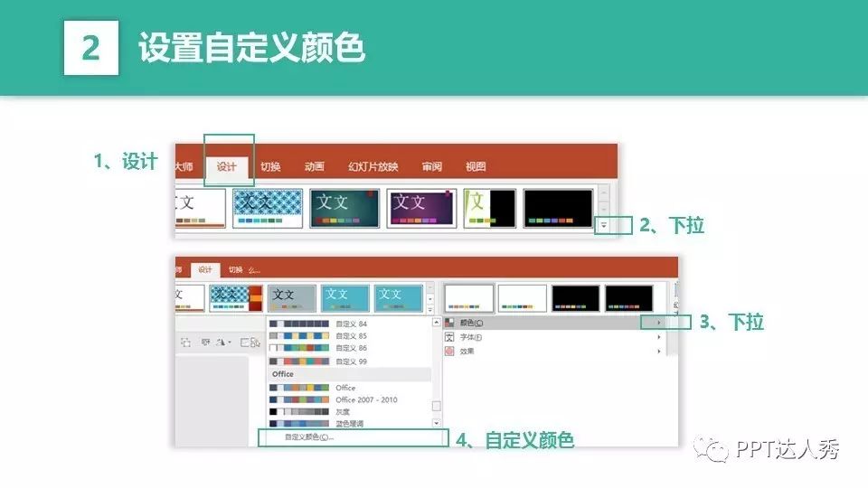Switch to the 幻灯片放映 tab
Screen dimensions: 868x488
373,166
